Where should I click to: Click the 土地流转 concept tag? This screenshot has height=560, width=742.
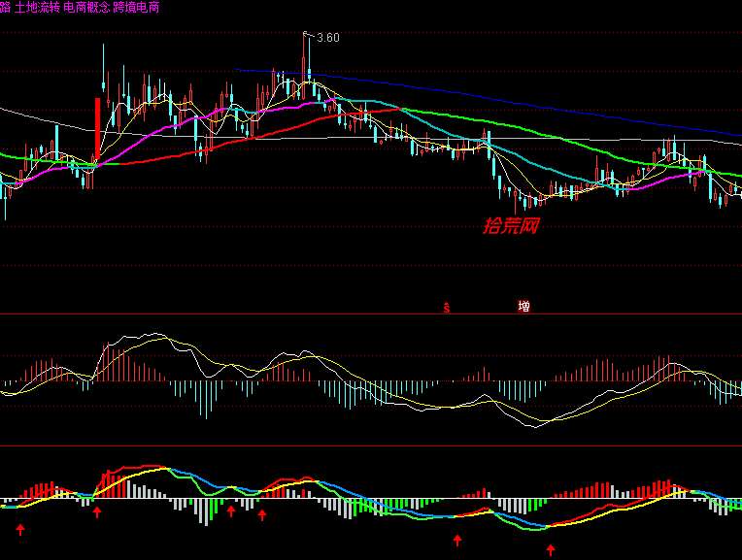(37, 7)
